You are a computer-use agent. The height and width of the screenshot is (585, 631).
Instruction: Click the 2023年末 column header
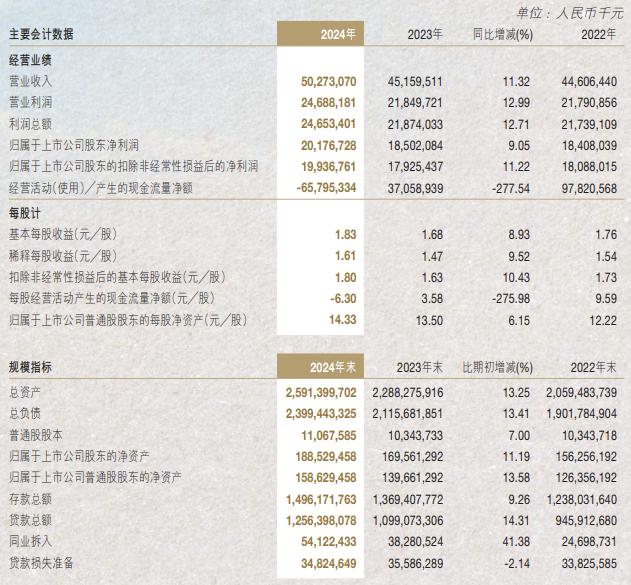click(x=420, y=367)
